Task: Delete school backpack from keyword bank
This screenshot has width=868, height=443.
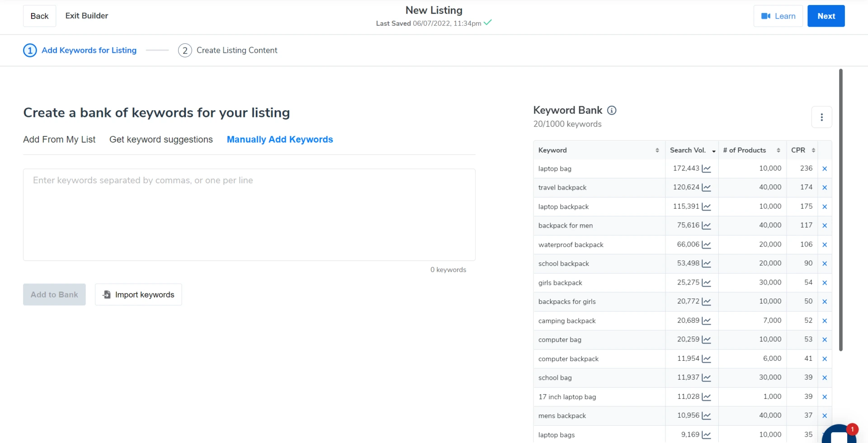Action: (824, 264)
